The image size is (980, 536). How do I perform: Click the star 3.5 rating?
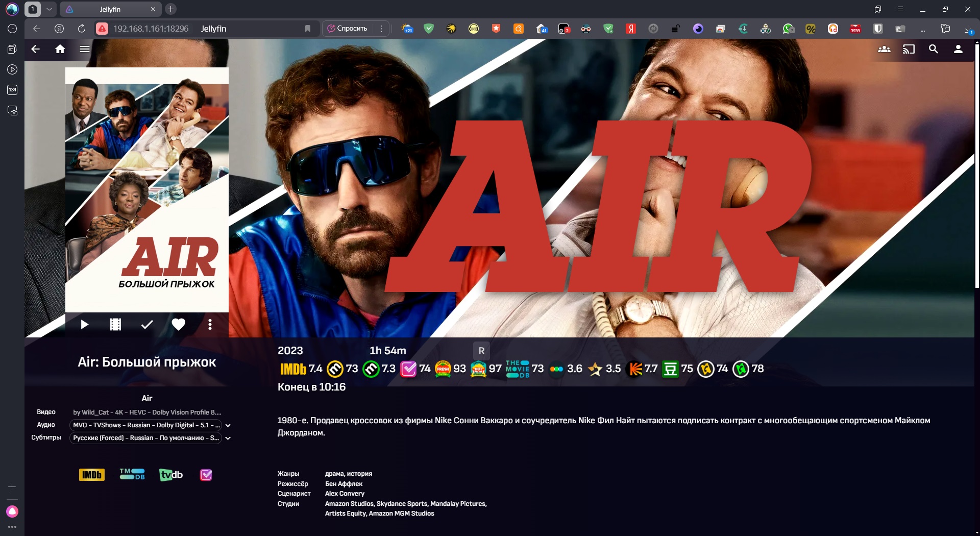[x=604, y=369]
